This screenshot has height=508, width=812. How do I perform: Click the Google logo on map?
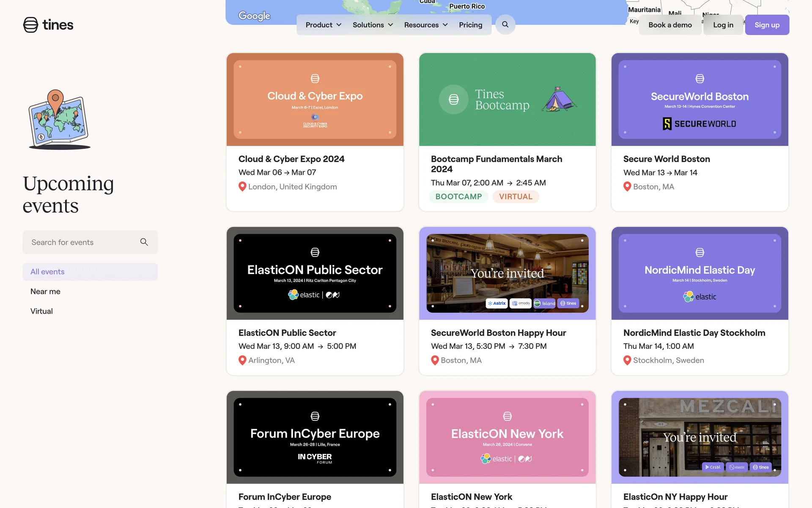[254, 16]
